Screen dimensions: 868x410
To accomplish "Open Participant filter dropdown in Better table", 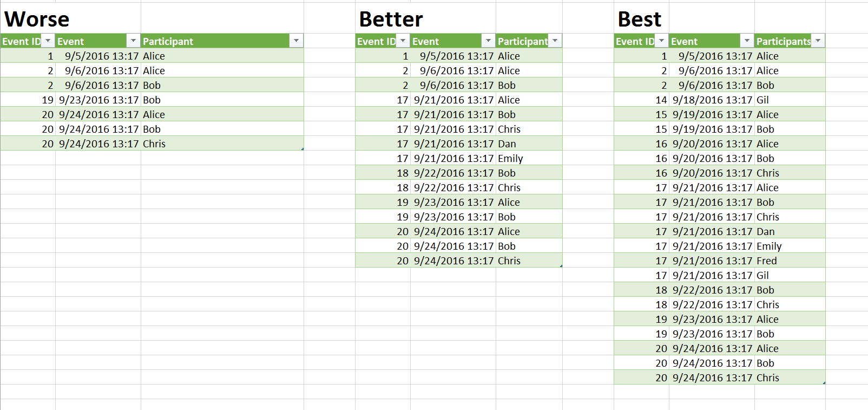I will tap(555, 41).
